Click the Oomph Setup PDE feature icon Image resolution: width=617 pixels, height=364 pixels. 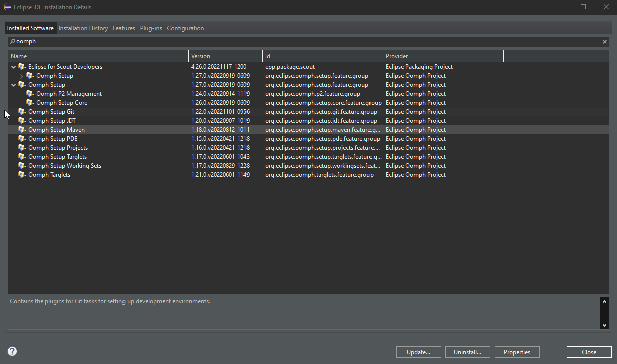(x=22, y=139)
